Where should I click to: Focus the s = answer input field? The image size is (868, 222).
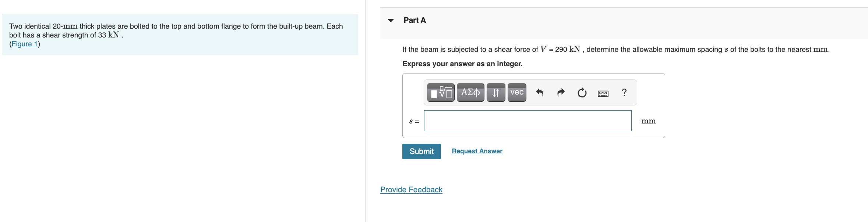point(527,121)
